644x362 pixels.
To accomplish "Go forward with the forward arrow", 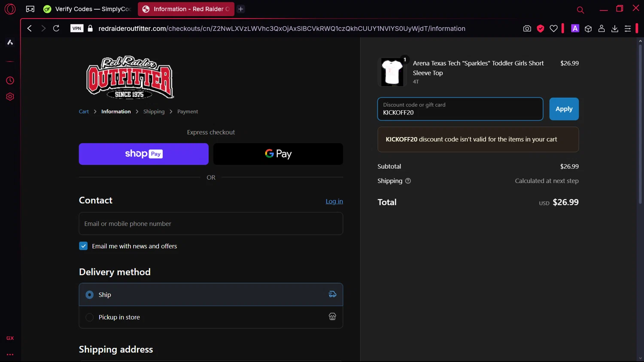I will tap(43, 28).
